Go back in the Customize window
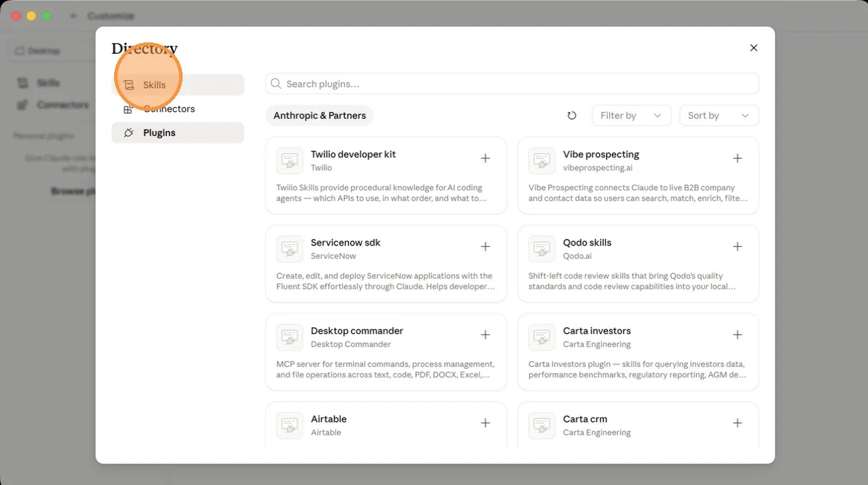Image resolution: width=868 pixels, height=485 pixels. coord(74,16)
